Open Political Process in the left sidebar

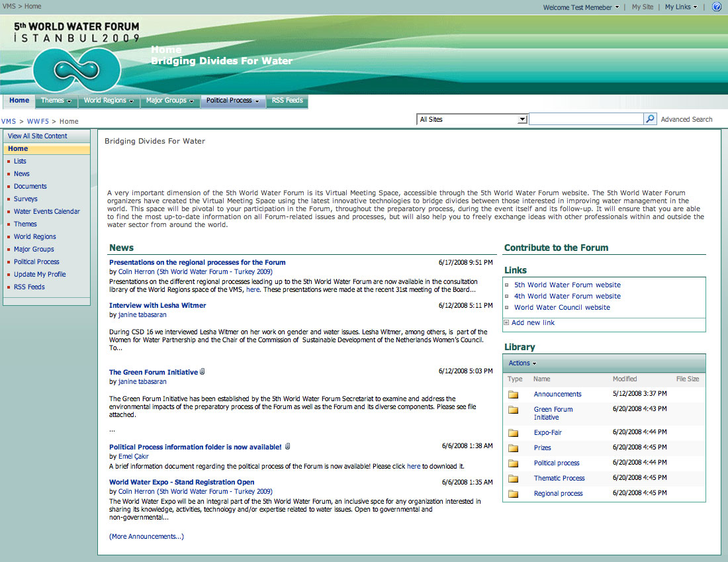[x=36, y=261]
